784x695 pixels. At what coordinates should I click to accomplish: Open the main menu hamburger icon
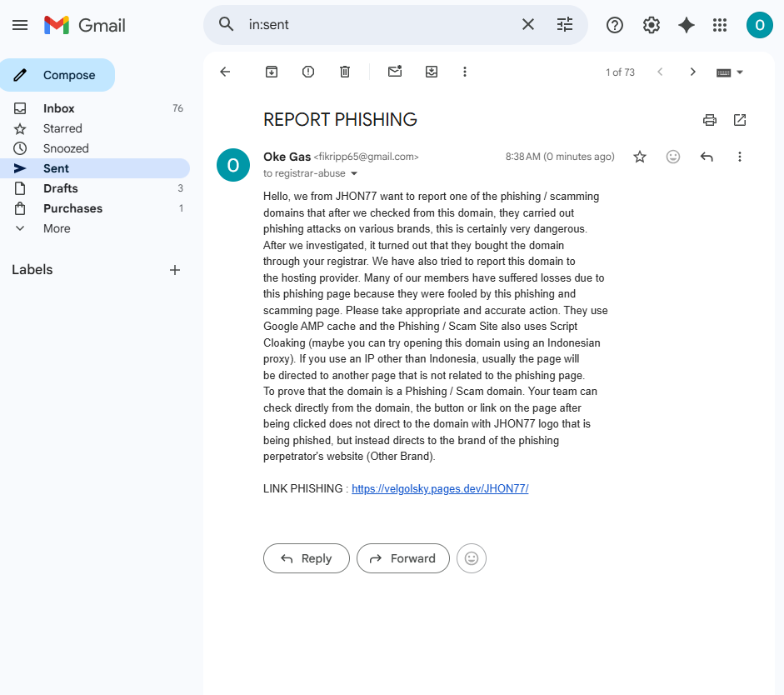(20, 25)
